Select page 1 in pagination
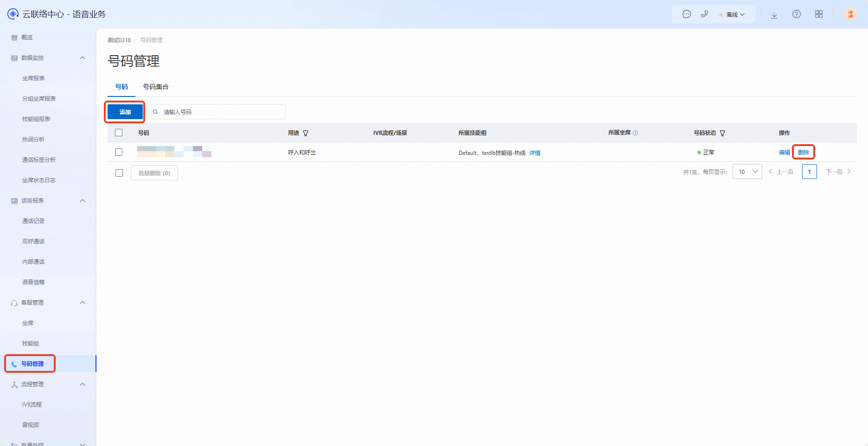The width and height of the screenshot is (868, 446). [x=810, y=172]
